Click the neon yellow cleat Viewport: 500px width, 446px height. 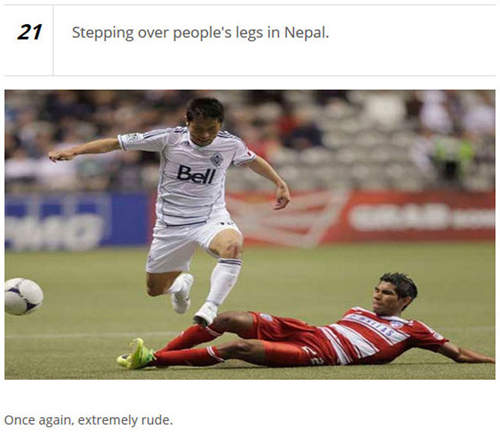(x=136, y=355)
